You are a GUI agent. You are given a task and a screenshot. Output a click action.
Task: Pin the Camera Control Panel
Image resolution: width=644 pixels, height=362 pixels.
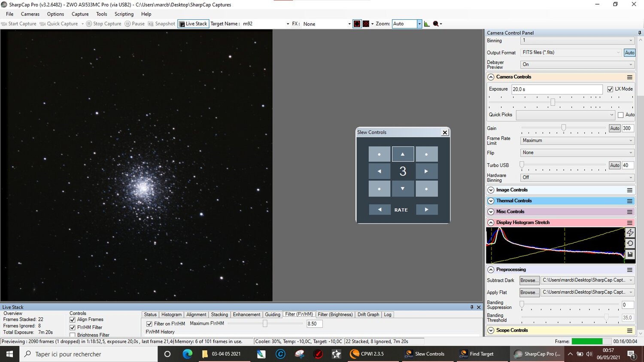[639, 33]
